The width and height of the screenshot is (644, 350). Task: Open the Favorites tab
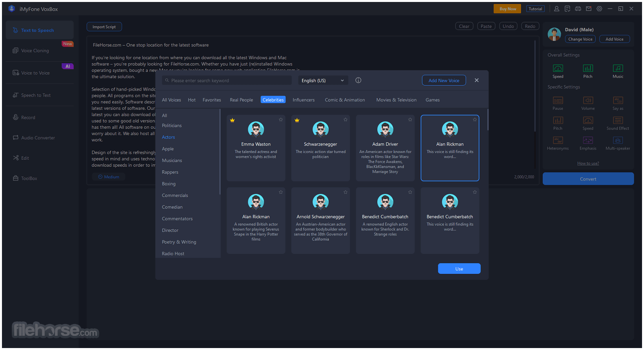(x=212, y=100)
